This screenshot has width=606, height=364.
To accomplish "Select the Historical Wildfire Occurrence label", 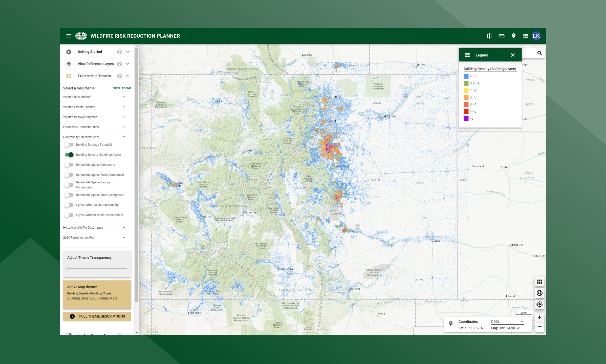I will (x=83, y=227).
